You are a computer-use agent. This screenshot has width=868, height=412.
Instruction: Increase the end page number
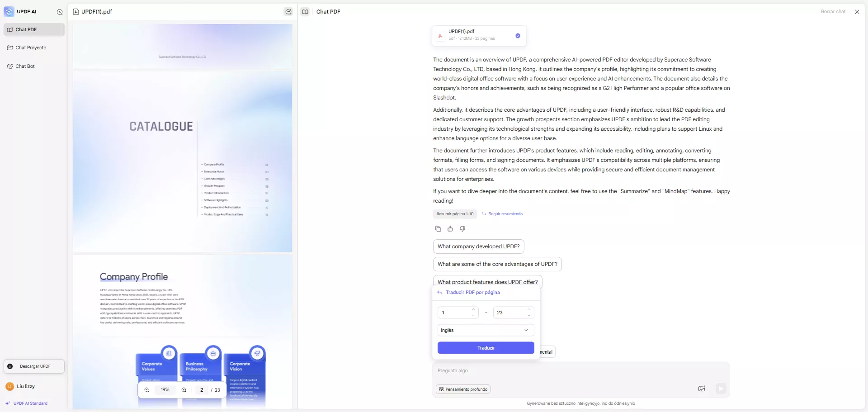(x=529, y=309)
